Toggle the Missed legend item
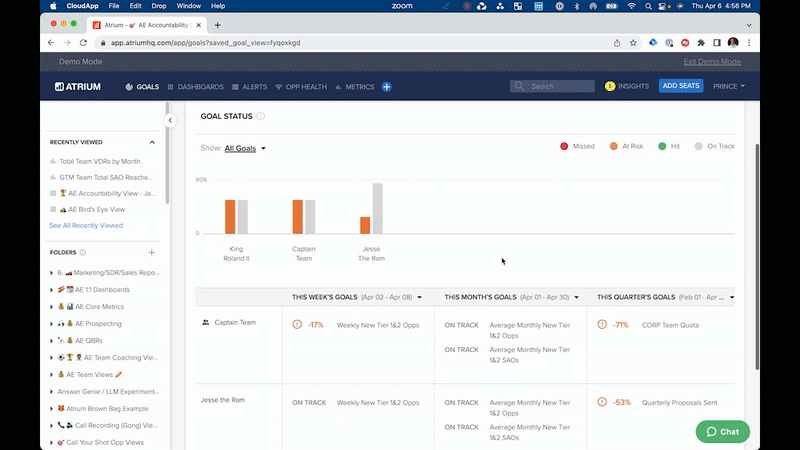Viewport: 800px width, 450px height. (x=577, y=146)
